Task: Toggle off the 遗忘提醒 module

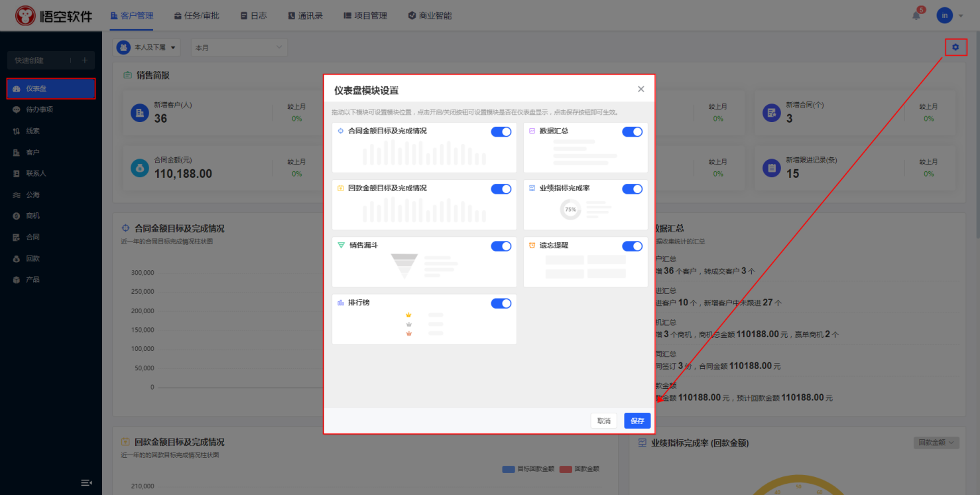Action: 632,246
